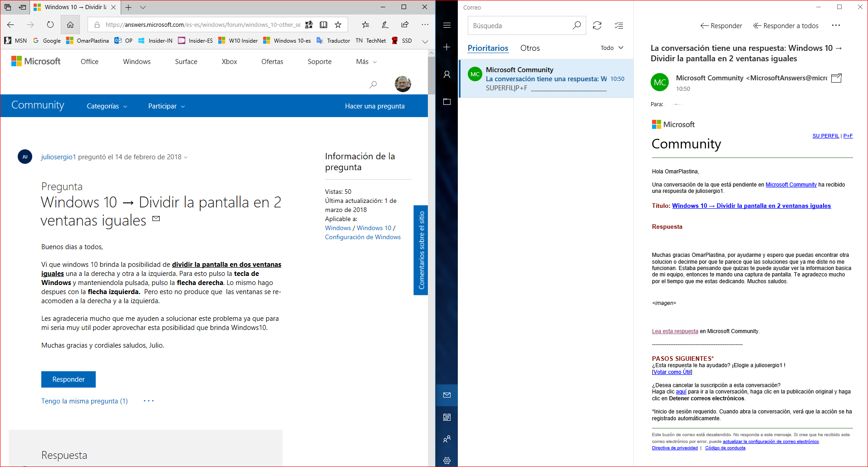Open the extension icon in Edge address bar

pos(309,25)
